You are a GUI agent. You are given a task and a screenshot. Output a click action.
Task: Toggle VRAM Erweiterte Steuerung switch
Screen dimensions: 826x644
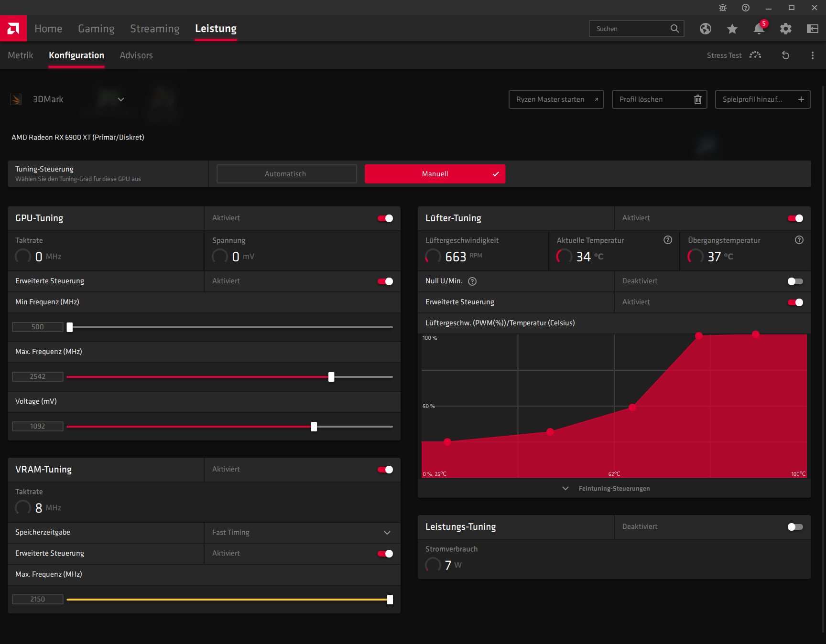(x=385, y=554)
